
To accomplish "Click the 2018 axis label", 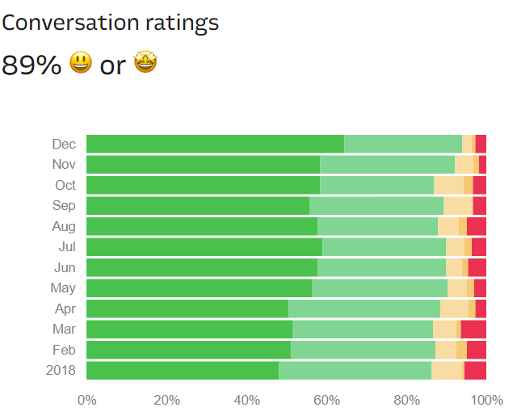I will coord(61,370).
